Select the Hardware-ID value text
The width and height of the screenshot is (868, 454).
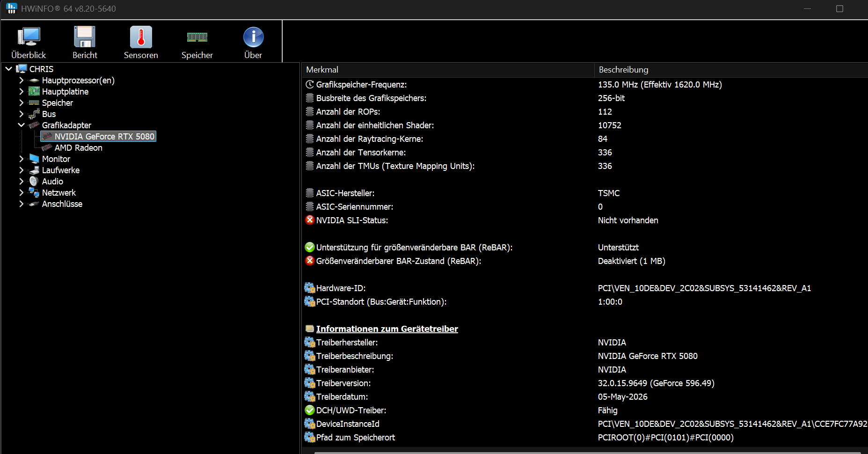point(704,288)
